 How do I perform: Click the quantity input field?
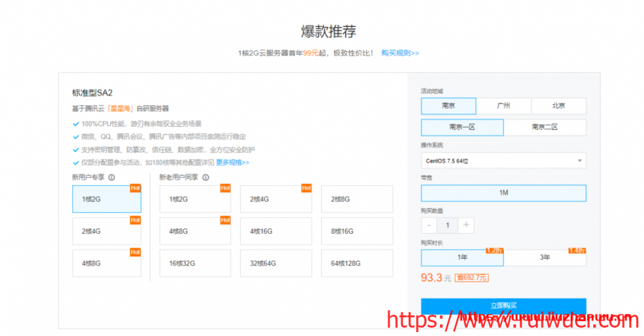448,225
